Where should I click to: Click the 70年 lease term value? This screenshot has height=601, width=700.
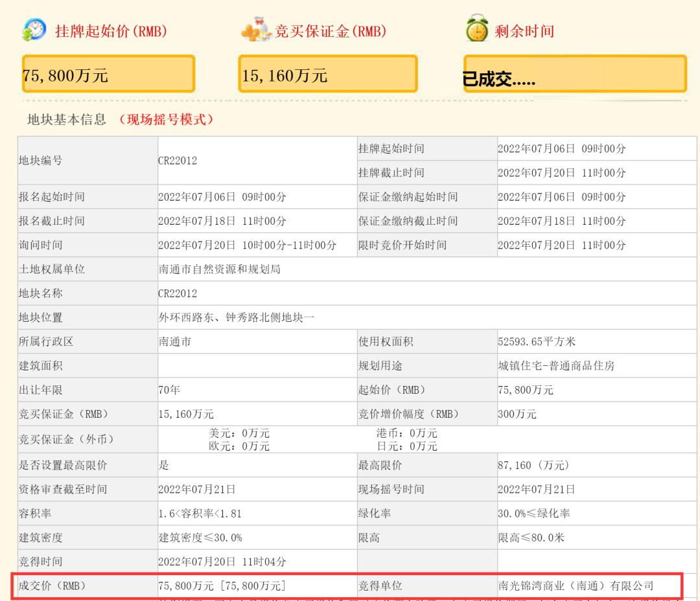pyautogui.click(x=167, y=389)
